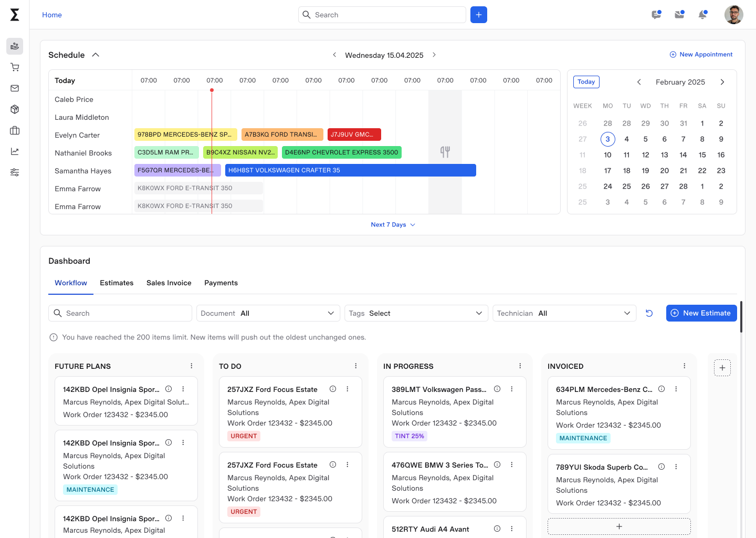Screen dimensions: 756x538
Task: Click the calendar Today button
Action: click(x=586, y=82)
